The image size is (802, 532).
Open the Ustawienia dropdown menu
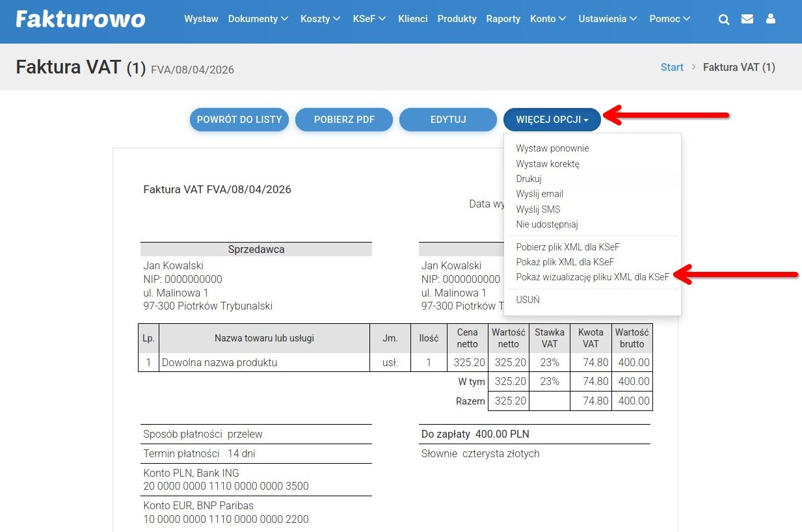609,19
